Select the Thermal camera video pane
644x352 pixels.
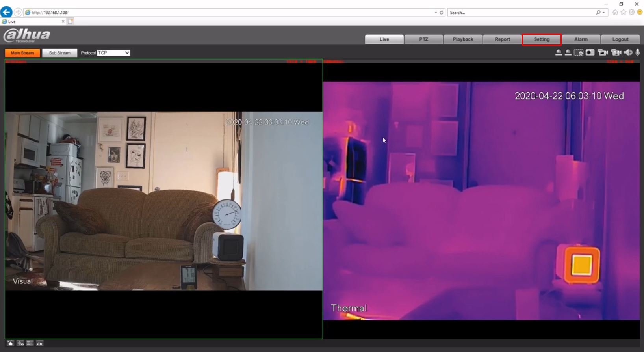481,199
